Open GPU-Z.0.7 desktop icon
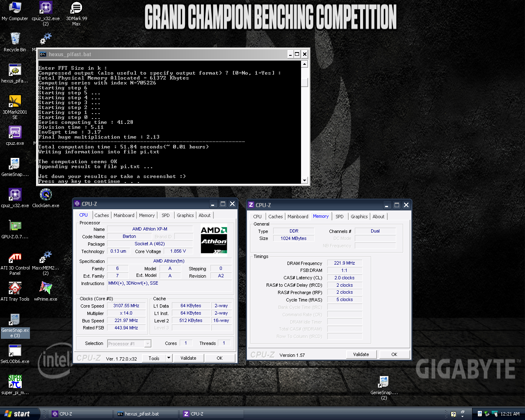525x420 pixels. [15, 229]
